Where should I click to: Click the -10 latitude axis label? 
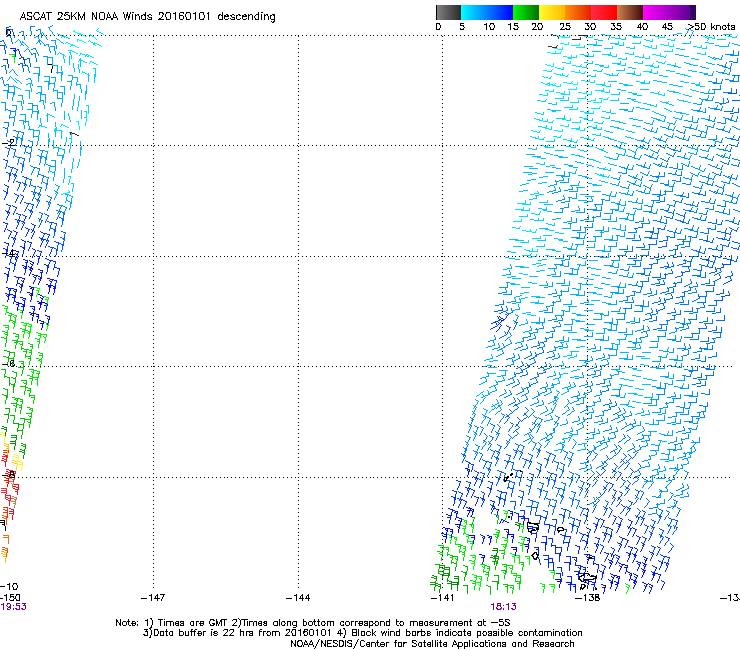9,587
